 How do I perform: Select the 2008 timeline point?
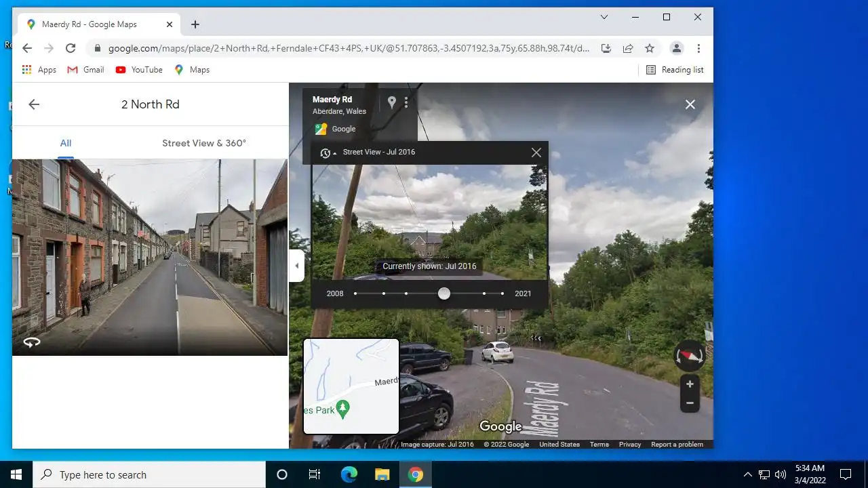pyautogui.click(x=355, y=293)
